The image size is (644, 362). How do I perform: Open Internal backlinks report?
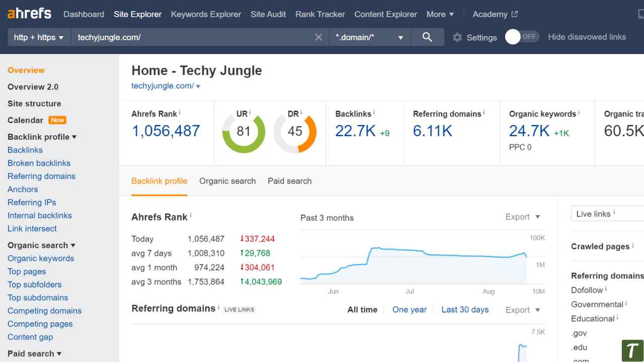point(40,215)
